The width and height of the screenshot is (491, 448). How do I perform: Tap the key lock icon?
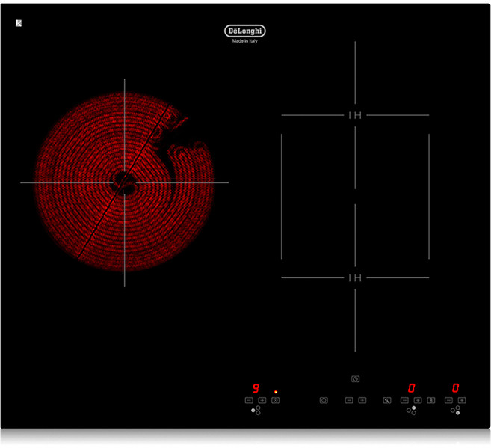[x=387, y=401]
